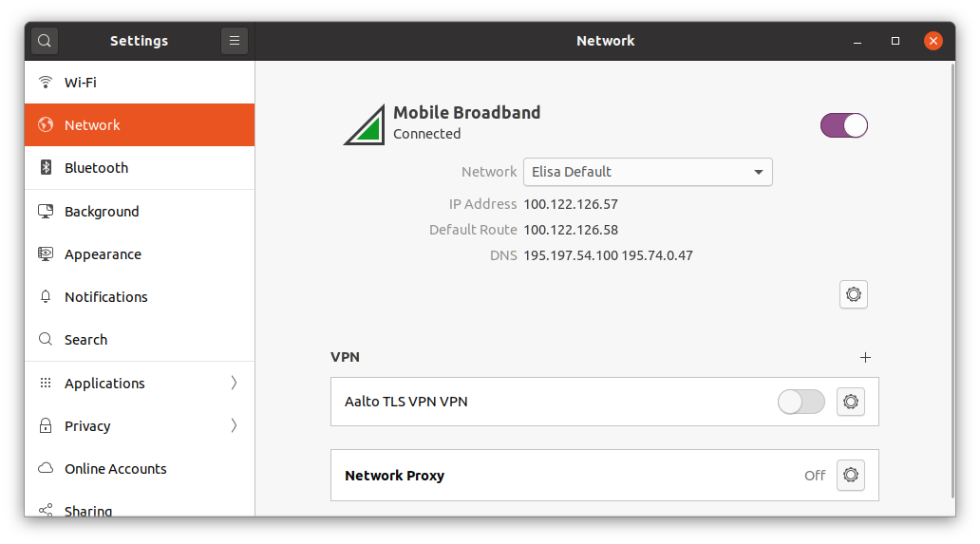Open Mobile Broadband settings gear
980x544 pixels.
click(x=854, y=294)
